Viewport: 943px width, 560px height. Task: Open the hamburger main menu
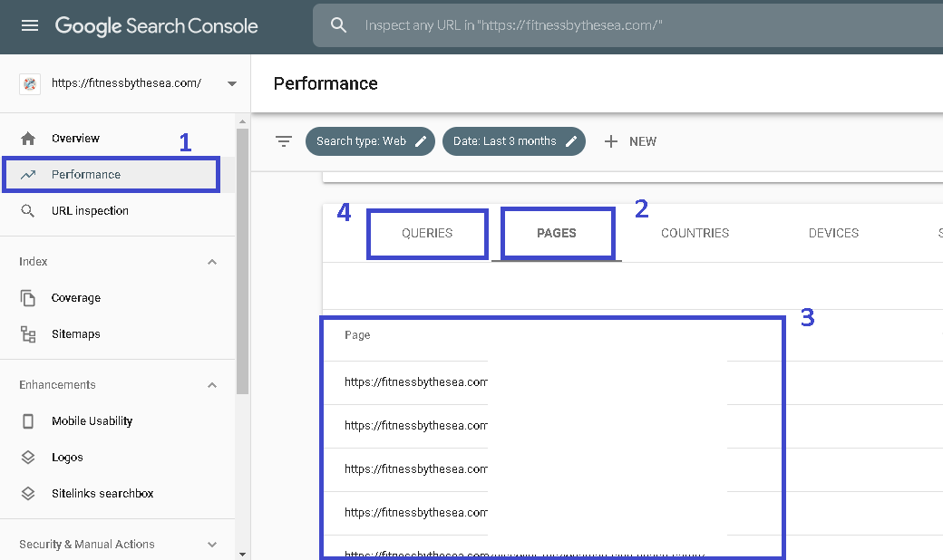tap(29, 25)
